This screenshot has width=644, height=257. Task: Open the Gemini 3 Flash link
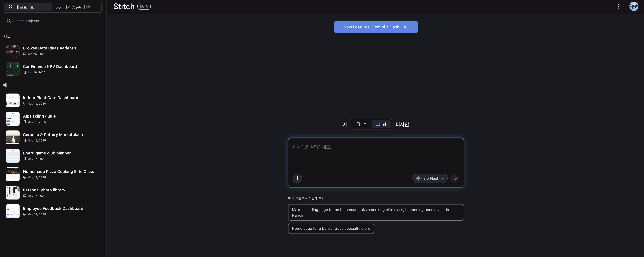click(385, 27)
